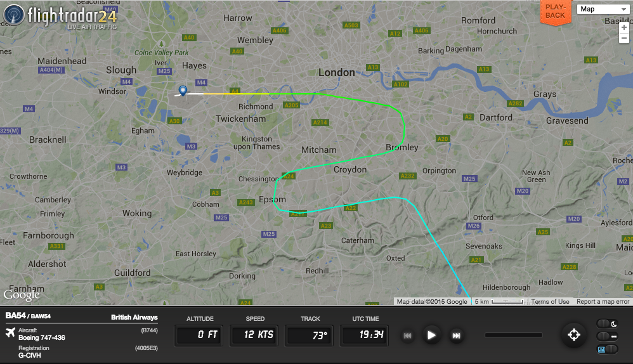Toggle the blue chart graph switch
Image resolution: width=633 pixels, height=364 pixels.
click(x=607, y=349)
